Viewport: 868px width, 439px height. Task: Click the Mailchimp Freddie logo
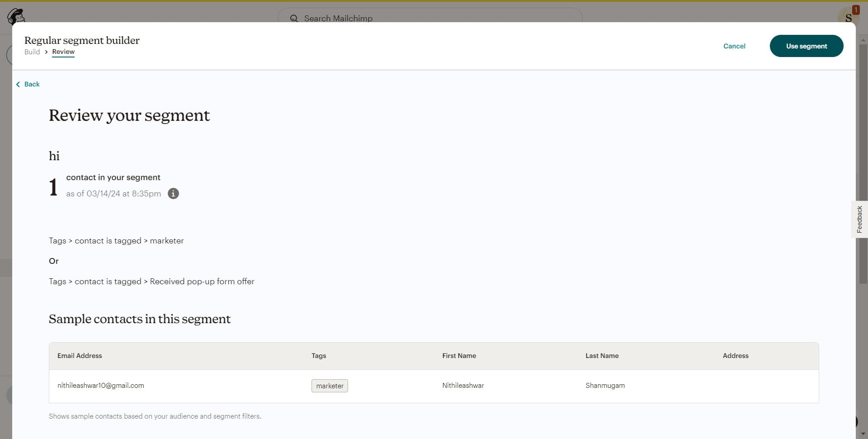tap(16, 16)
